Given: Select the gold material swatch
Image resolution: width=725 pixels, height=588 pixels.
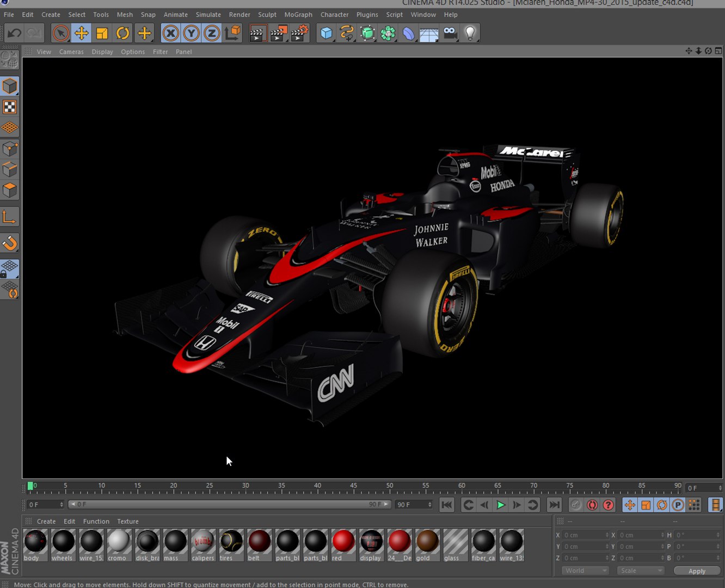Looking at the screenshot, I should (427, 544).
